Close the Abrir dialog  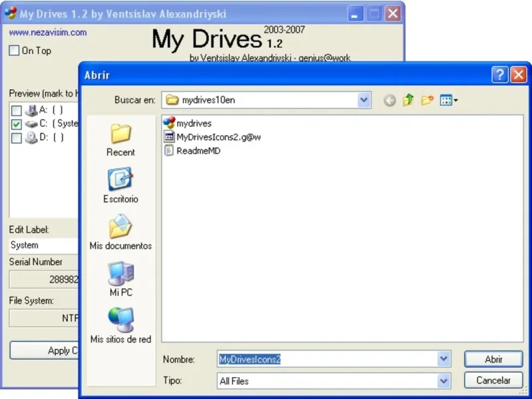[x=519, y=74]
